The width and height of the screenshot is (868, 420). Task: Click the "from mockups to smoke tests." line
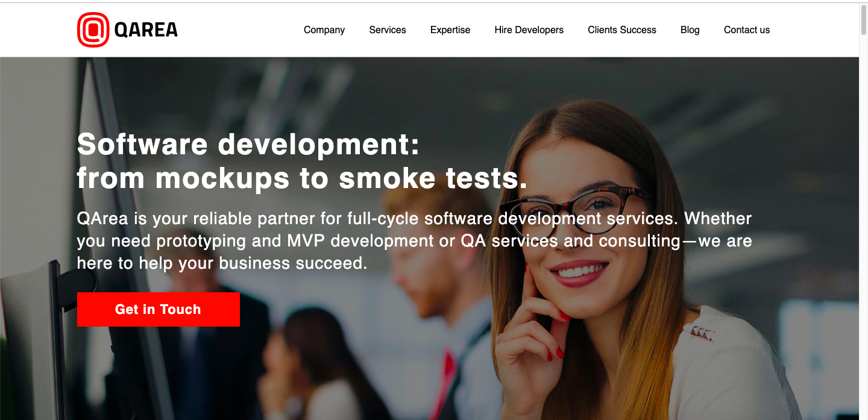click(302, 178)
